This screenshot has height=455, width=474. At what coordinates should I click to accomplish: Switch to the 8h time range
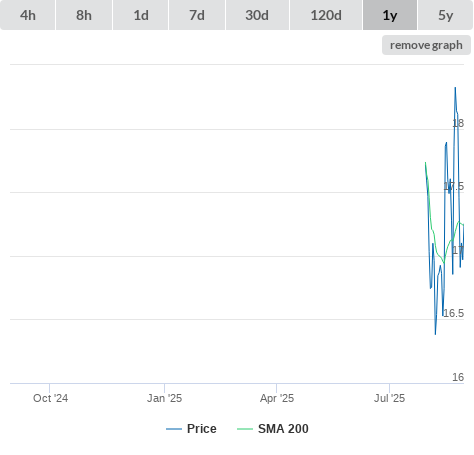(84, 15)
